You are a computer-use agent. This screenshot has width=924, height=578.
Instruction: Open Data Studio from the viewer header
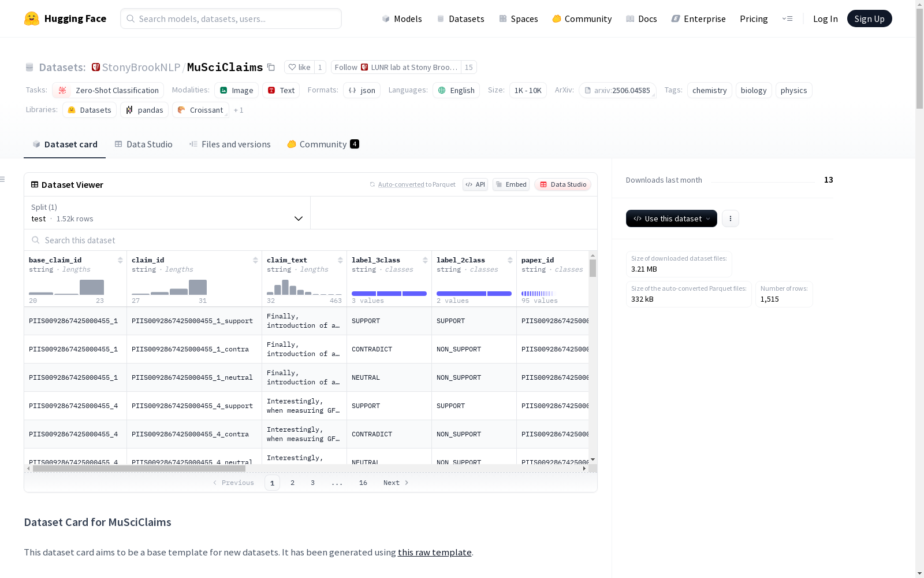click(562, 184)
